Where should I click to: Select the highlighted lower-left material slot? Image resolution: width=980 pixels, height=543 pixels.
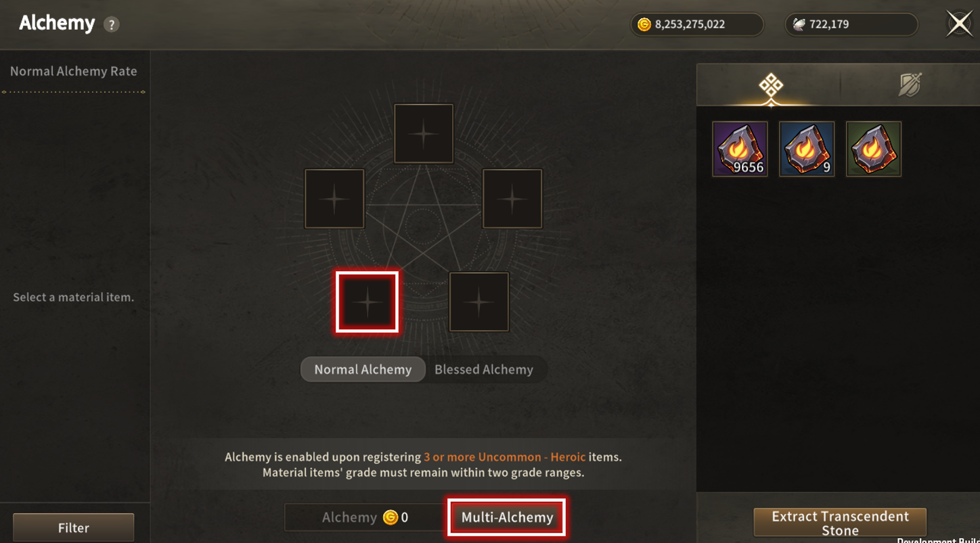367,302
